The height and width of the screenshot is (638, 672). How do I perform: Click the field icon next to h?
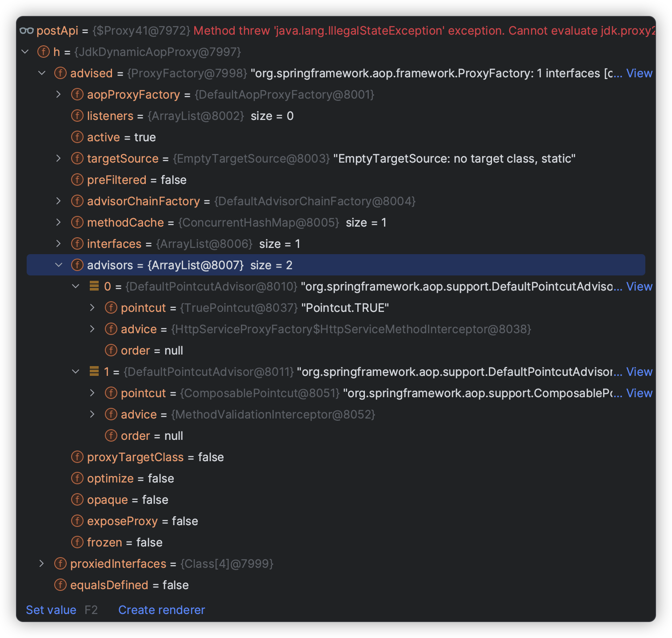click(x=44, y=52)
